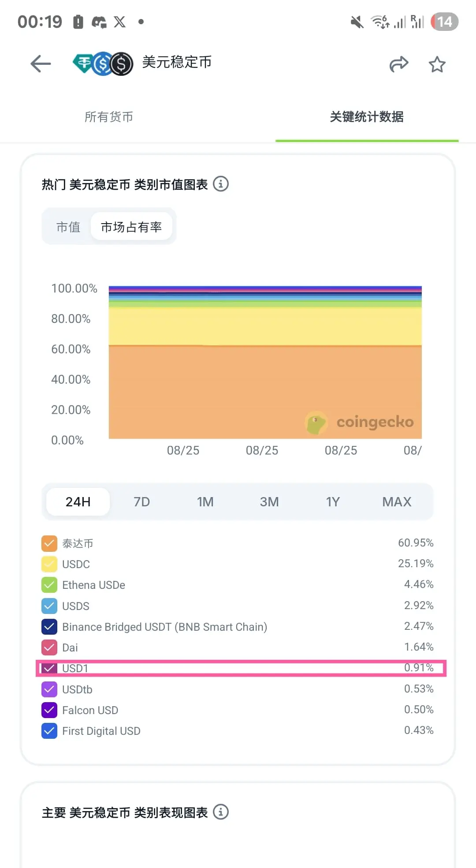Tap the share arrow icon

point(399,64)
